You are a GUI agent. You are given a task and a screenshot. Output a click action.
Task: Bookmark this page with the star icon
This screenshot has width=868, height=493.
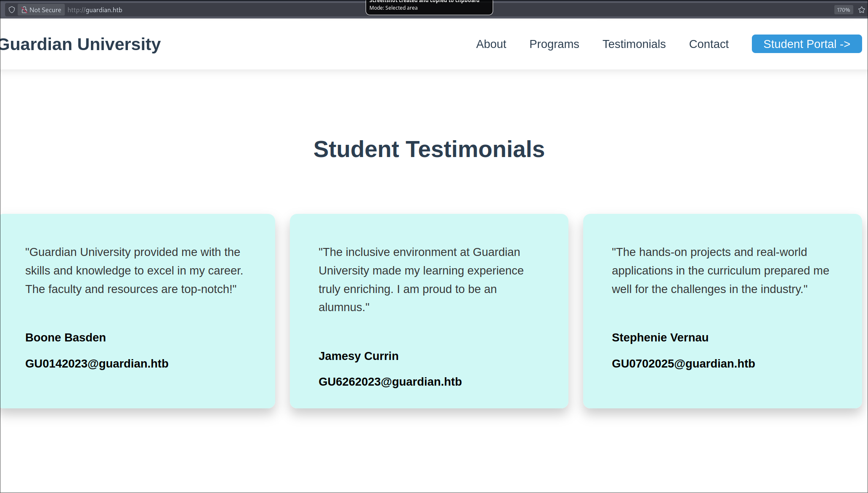(x=861, y=10)
